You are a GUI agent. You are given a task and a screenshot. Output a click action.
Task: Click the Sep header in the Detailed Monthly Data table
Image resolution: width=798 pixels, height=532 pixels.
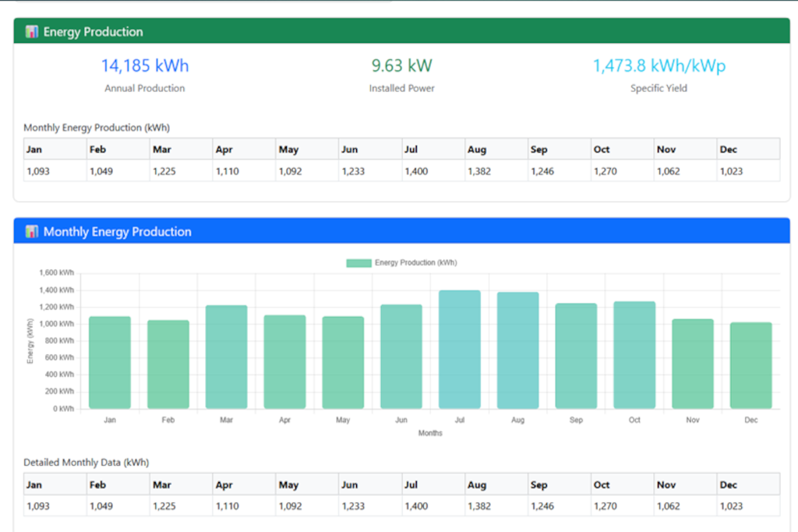tap(560, 484)
